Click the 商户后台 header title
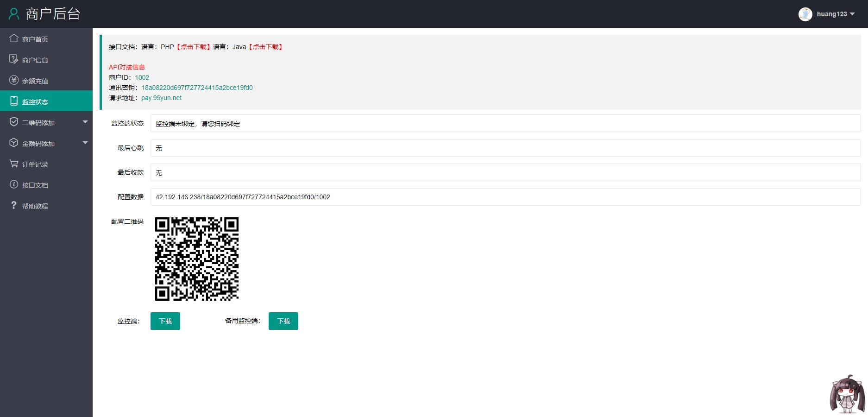This screenshot has height=417, width=868. coord(53,14)
